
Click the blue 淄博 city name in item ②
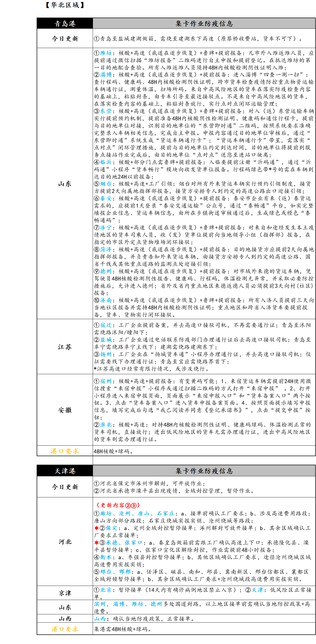(106, 75)
